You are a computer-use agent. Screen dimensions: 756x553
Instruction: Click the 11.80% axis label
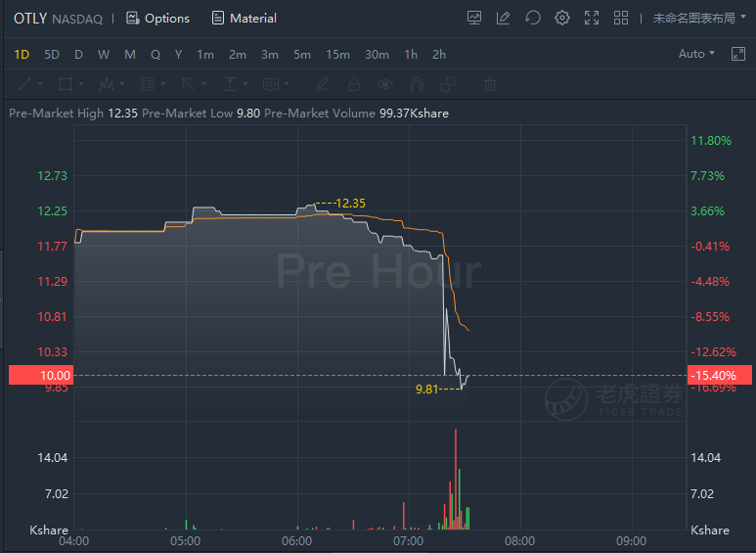click(x=711, y=140)
